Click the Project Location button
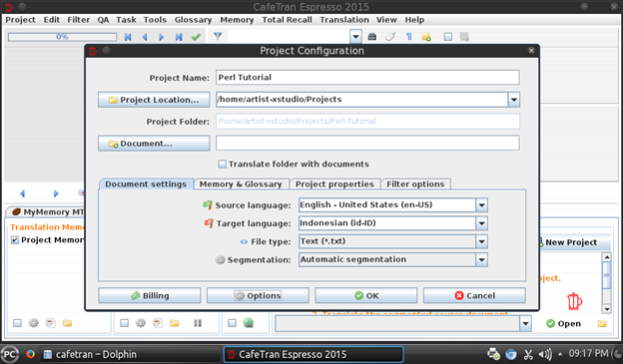This screenshot has width=623, height=364. tap(154, 100)
